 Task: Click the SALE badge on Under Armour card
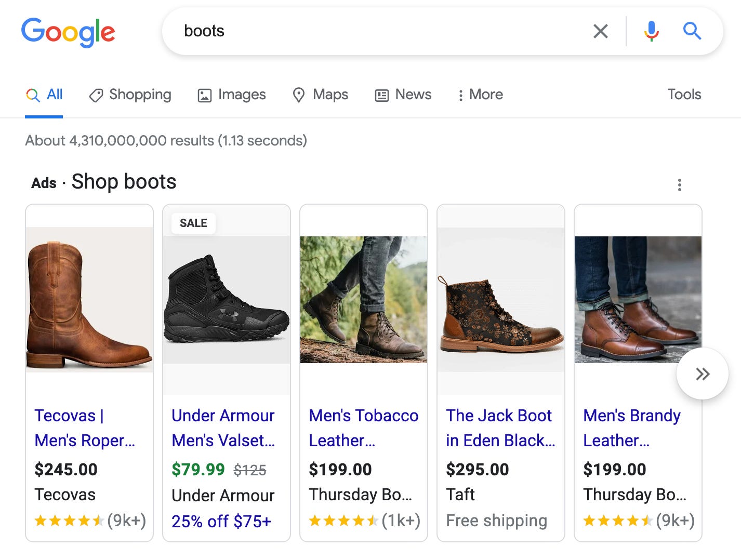click(193, 223)
